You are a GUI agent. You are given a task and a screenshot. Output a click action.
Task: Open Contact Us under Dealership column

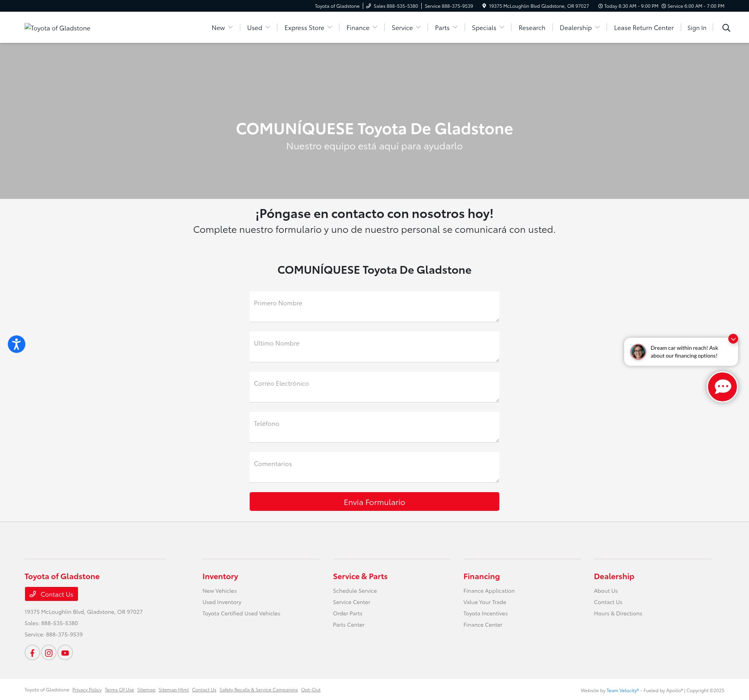click(608, 602)
